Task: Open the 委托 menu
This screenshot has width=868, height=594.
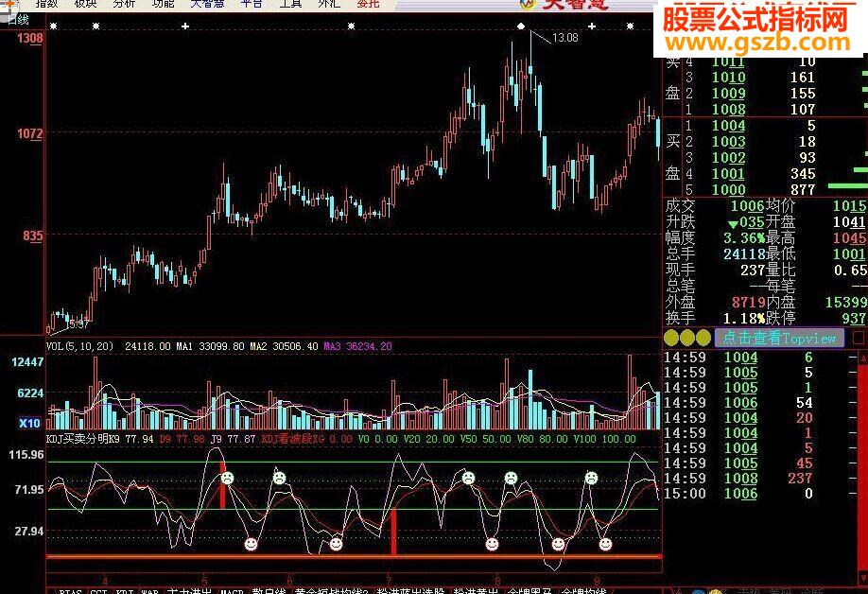Action: (x=368, y=4)
